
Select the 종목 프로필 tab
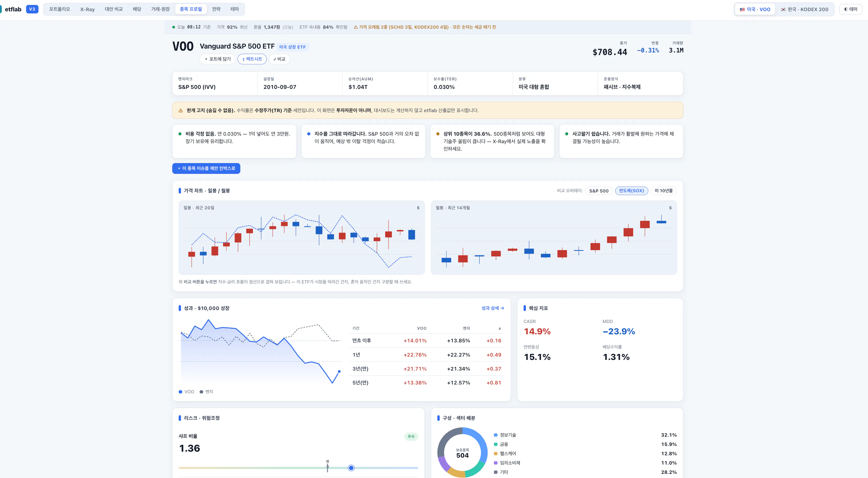191,9
